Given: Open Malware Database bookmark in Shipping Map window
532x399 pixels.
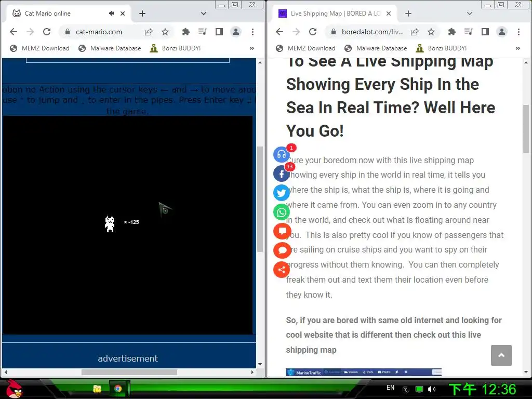Looking at the screenshot, I should click(376, 48).
